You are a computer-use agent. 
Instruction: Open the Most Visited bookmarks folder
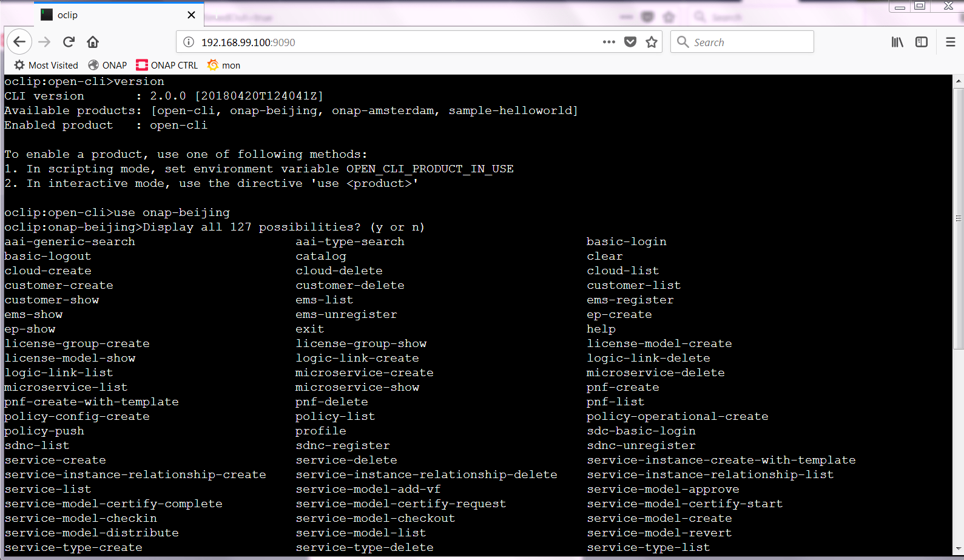[x=46, y=65]
